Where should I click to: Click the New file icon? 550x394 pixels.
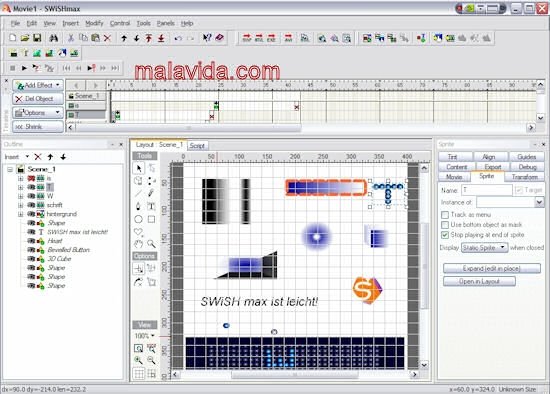[13, 38]
